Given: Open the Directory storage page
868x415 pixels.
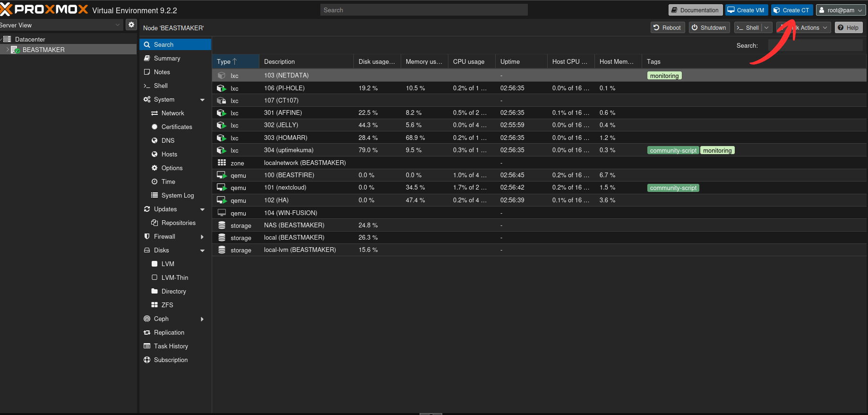Looking at the screenshot, I should (175, 292).
